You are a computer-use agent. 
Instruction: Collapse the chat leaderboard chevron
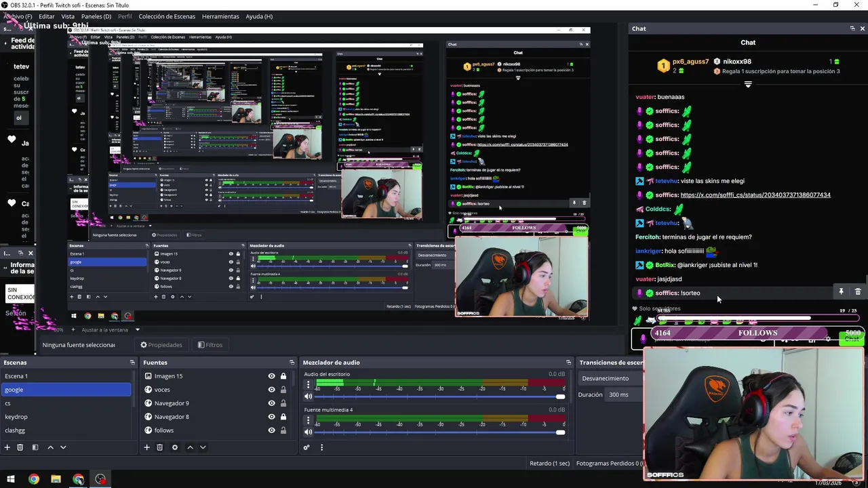tap(748, 85)
